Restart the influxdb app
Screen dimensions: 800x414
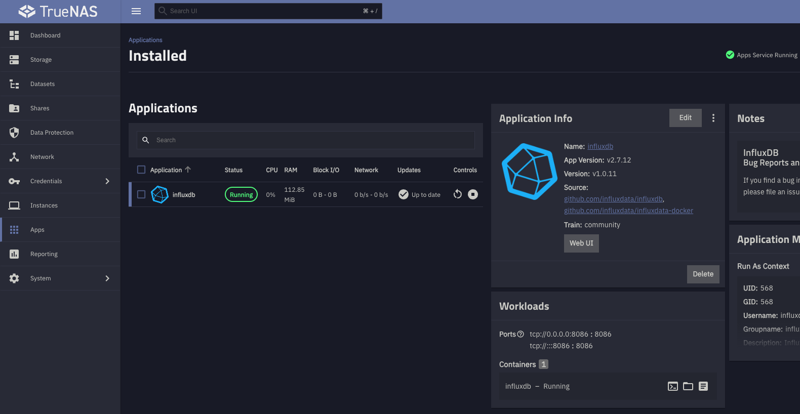click(x=458, y=194)
